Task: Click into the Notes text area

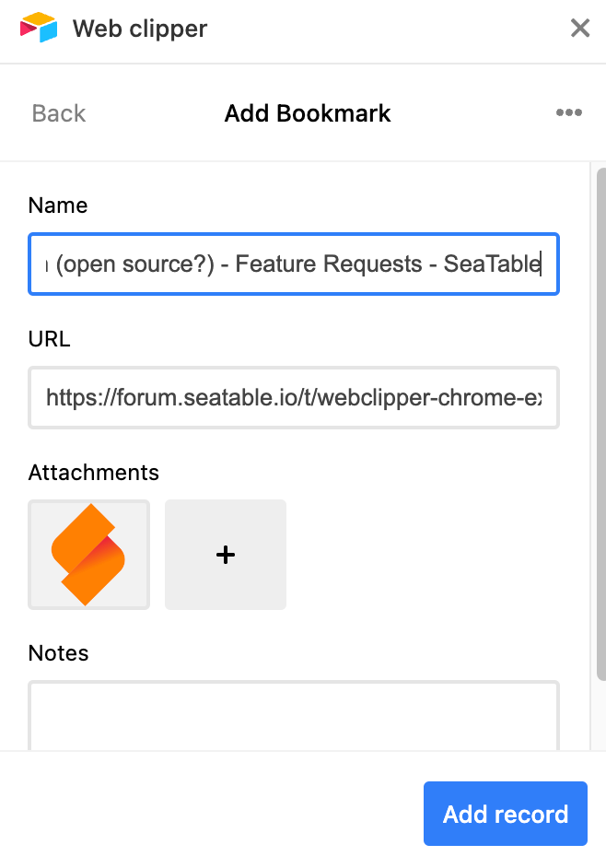Action: point(294,716)
